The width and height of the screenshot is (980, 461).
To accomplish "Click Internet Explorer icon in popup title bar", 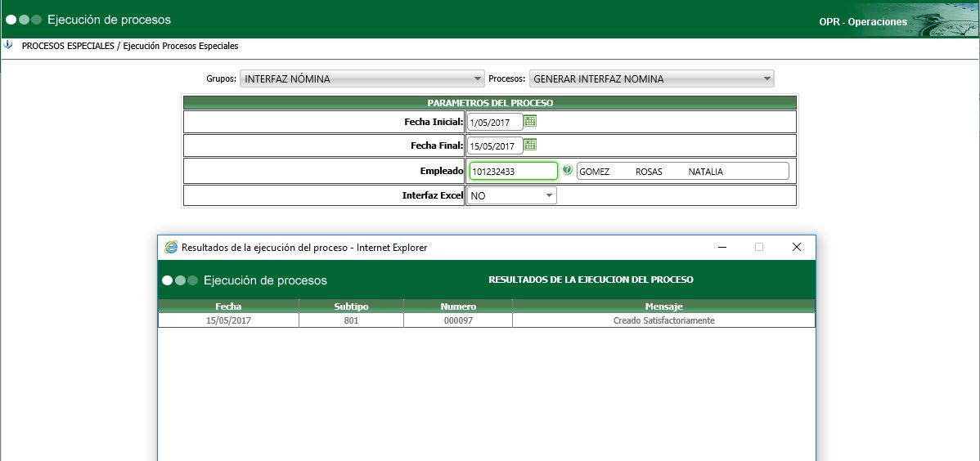I will [x=171, y=248].
